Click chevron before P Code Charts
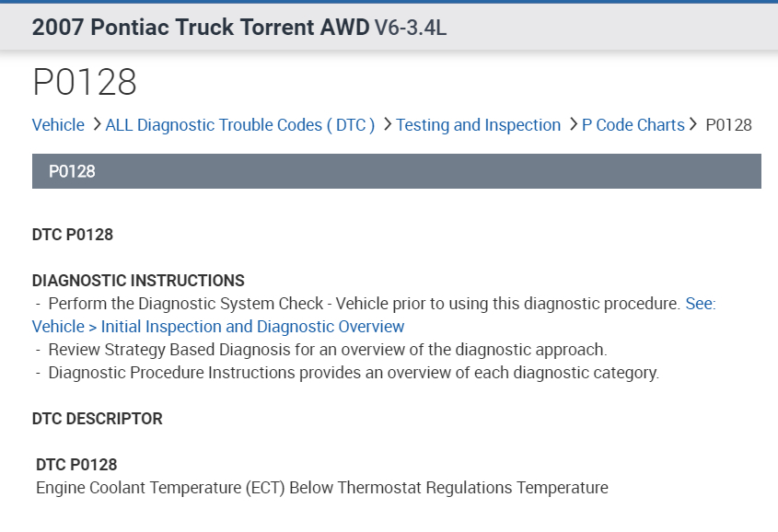Image resolution: width=778 pixels, height=532 pixels. point(574,124)
